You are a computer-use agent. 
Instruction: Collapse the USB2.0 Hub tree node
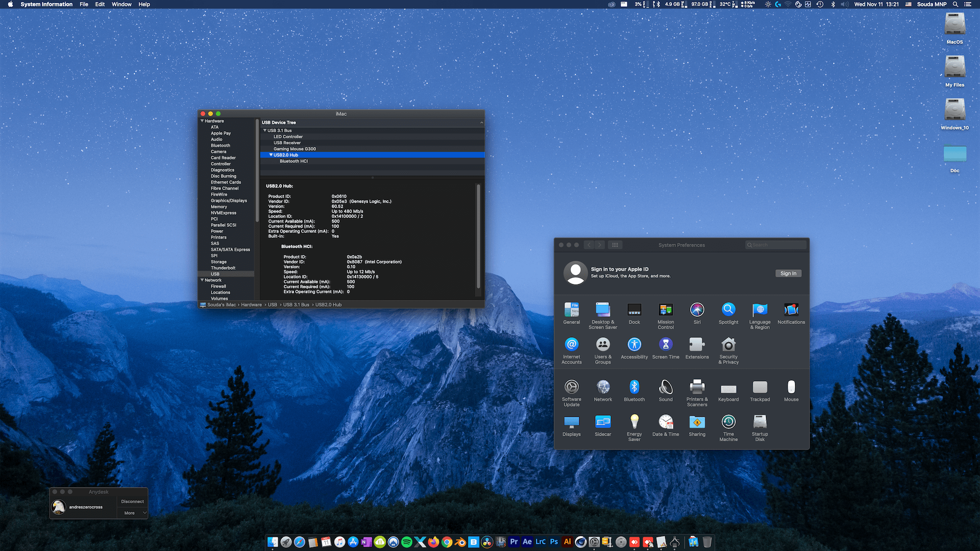pos(271,155)
